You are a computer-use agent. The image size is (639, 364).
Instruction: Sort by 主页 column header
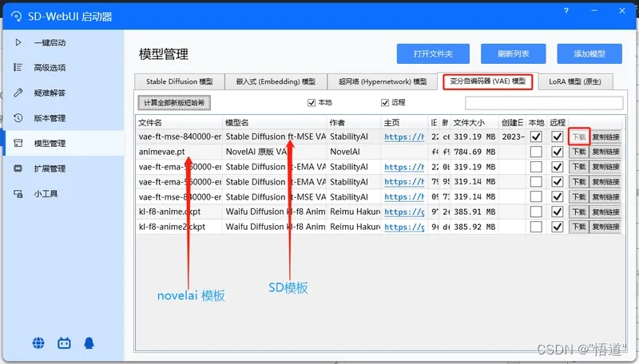coord(405,123)
